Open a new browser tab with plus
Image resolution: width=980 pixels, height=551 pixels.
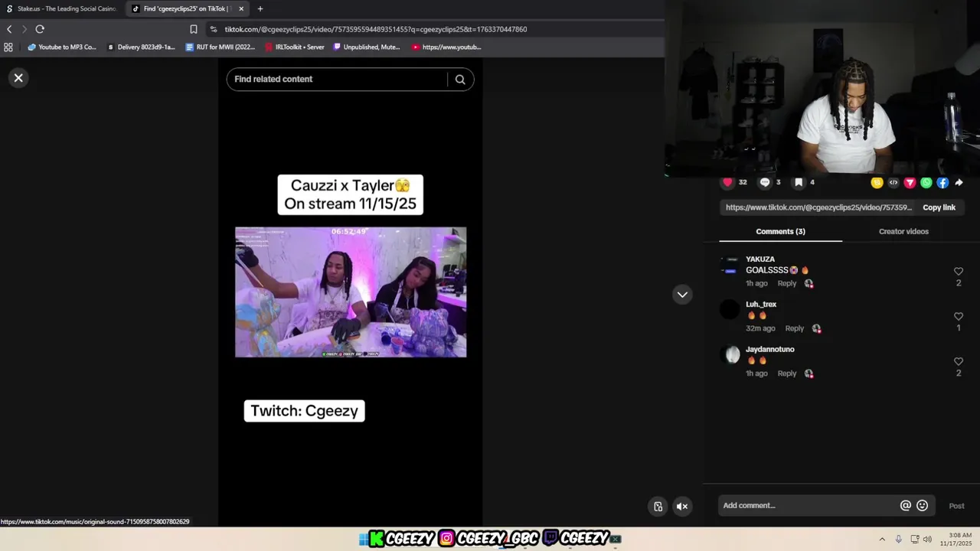260,8
